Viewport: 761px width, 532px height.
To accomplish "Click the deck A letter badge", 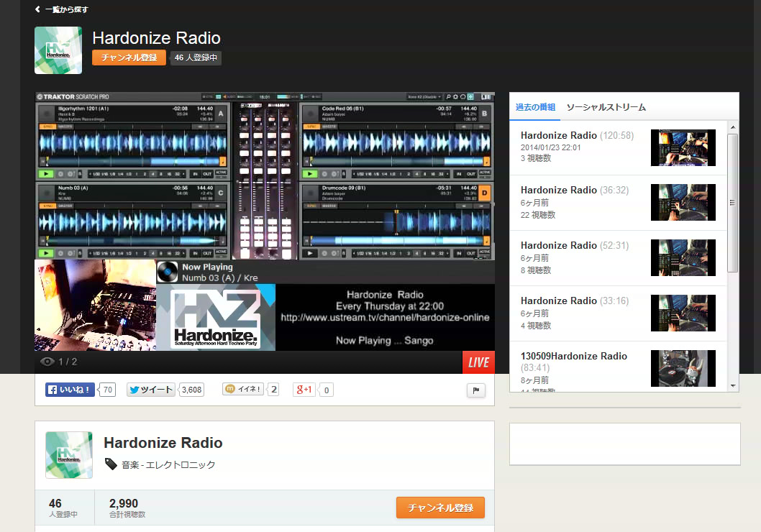I will (x=221, y=114).
